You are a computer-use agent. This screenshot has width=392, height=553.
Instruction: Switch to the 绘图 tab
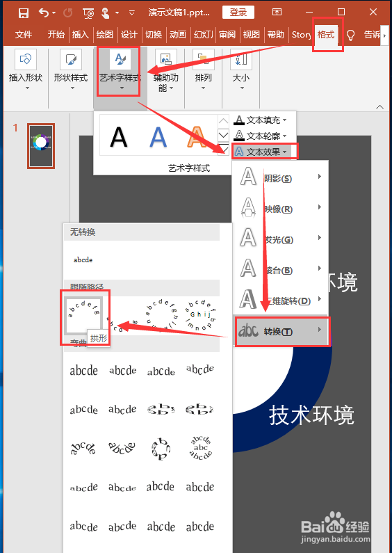tap(105, 34)
